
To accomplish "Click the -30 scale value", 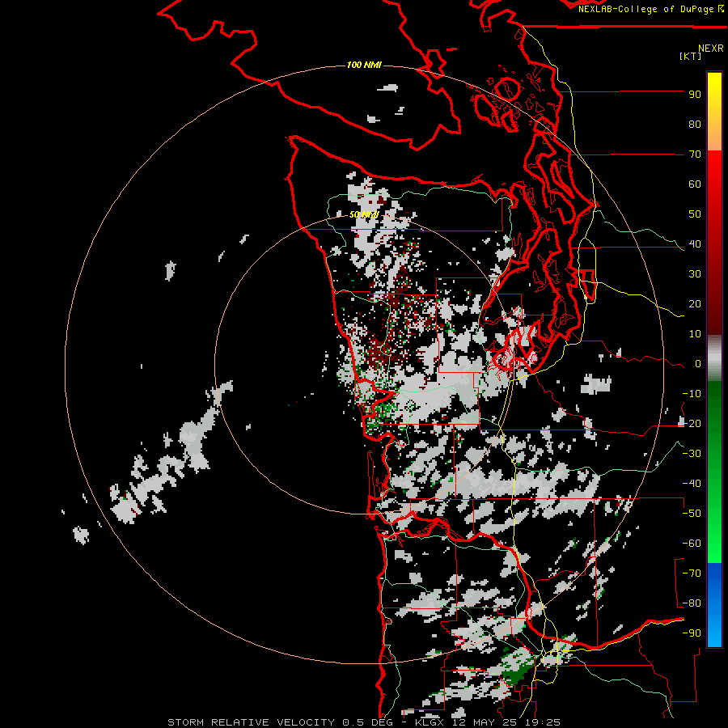I will tap(692, 454).
